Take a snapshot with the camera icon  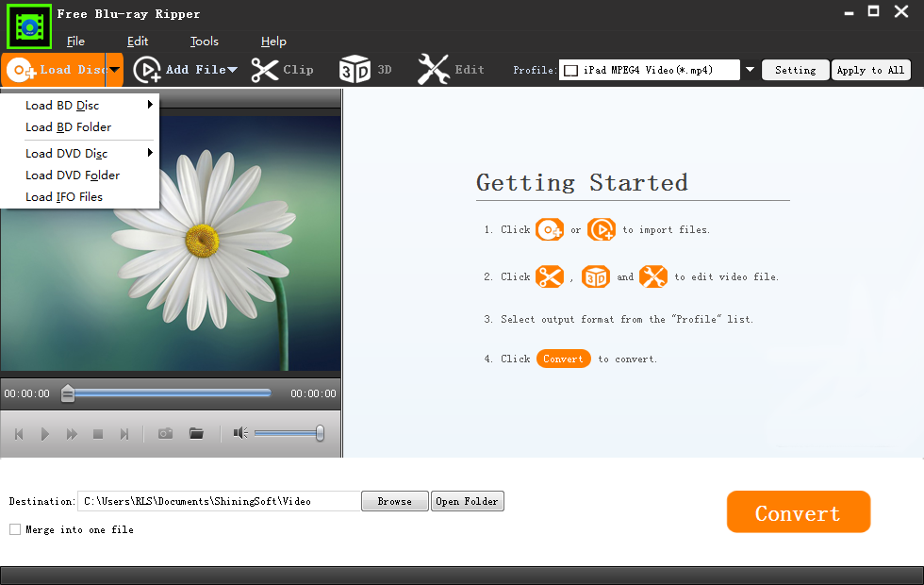click(165, 433)
